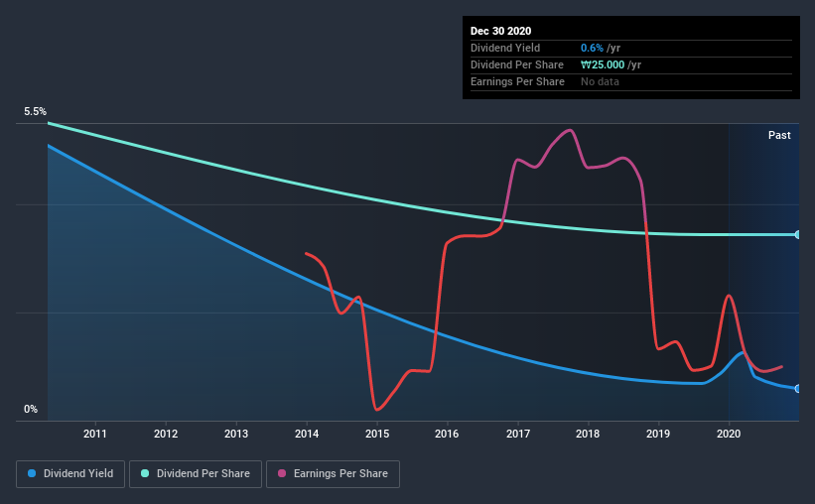Click the blue Dividend Yield legend dot
Image resolution: width=815 pixels, height=504 pixels.
point(32,473)
